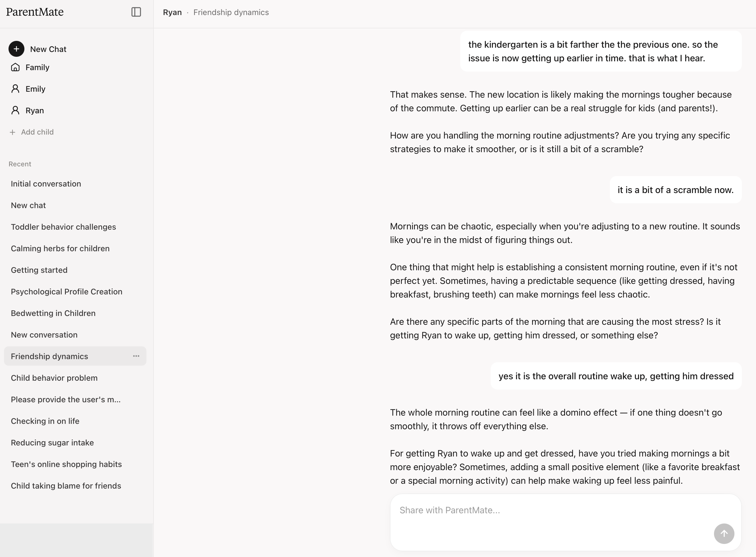Select Ryan's profile icon
Screen dimensions: 756x557
pos(16,110)
